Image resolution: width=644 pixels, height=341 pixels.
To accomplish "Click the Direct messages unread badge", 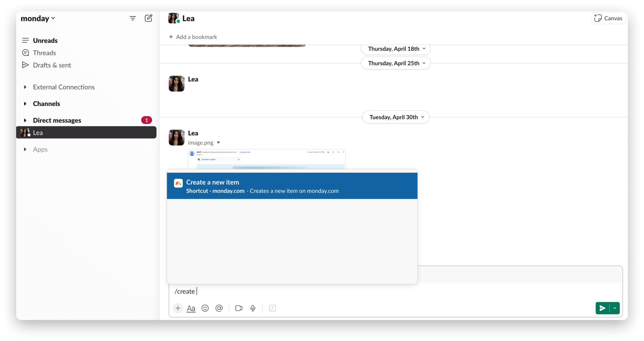I will pos(147,120).
